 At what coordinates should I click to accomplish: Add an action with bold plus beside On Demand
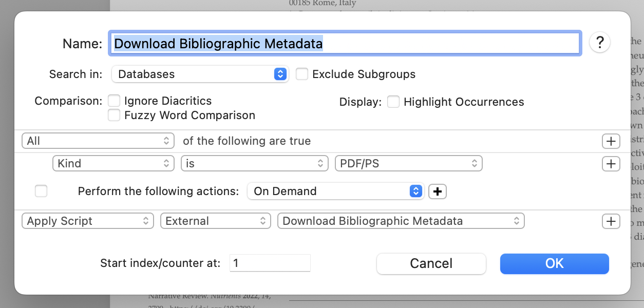pyautogui.click(x=438, y=191)
